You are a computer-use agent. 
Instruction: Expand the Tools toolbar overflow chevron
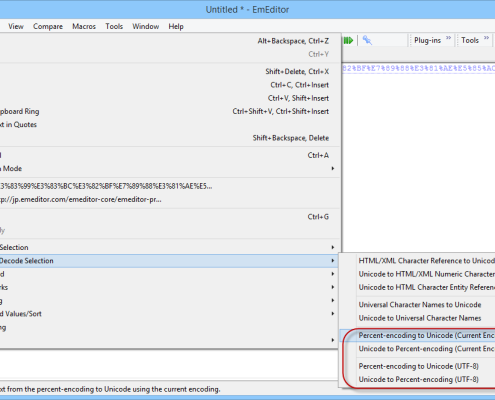[x=486, y=38]
